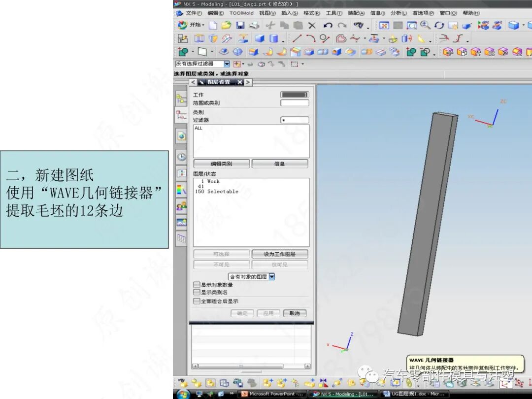
Task: Select the Line curve tool
Action: [x=297, y=38]
